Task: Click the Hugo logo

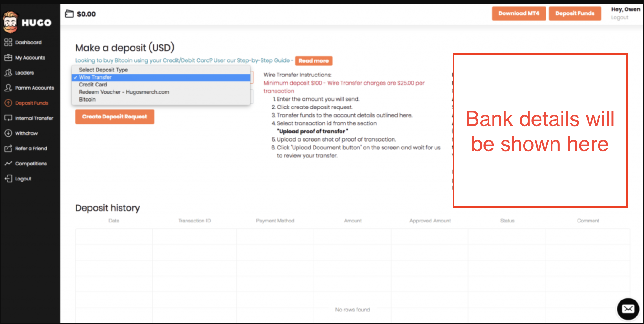Action: point(27,22)
